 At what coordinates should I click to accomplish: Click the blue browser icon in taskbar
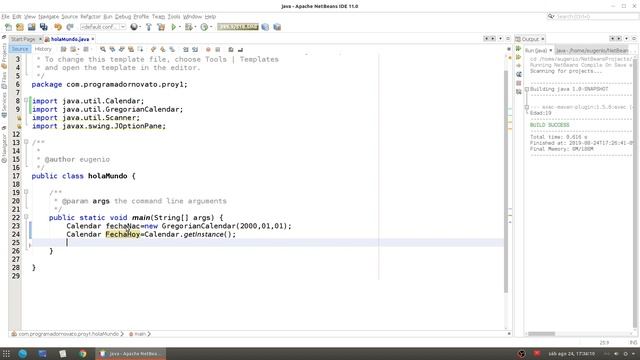[x=23, y=353]
